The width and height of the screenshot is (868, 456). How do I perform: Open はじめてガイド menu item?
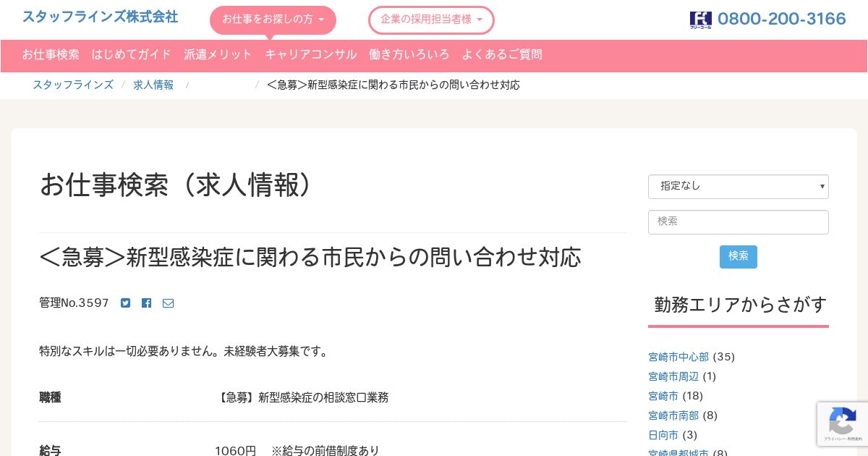132,54
